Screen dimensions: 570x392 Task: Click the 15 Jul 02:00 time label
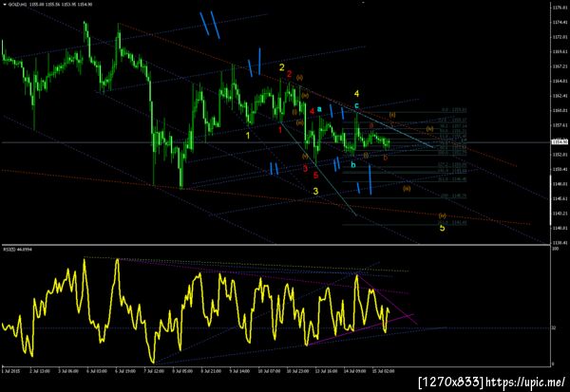[x=383, y=371]
